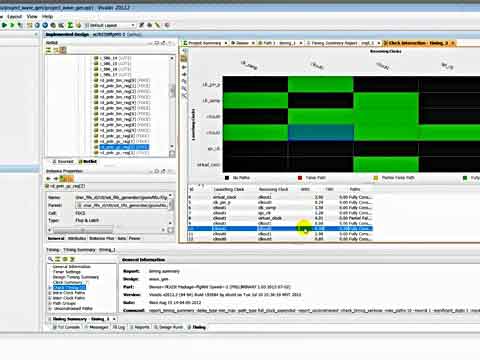Click the left back-arrow icon in Instance Properties

point(49,179)
